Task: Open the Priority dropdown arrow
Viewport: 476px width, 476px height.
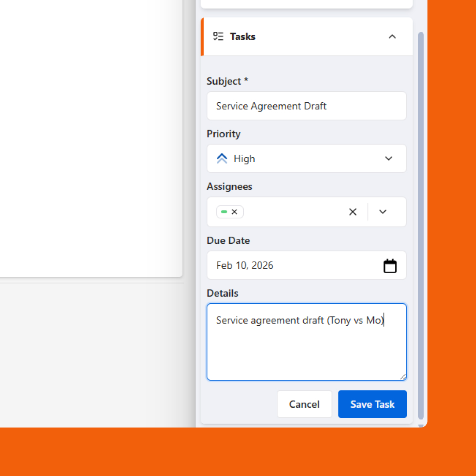Action: pyautogui.click(x=388, y=159)
